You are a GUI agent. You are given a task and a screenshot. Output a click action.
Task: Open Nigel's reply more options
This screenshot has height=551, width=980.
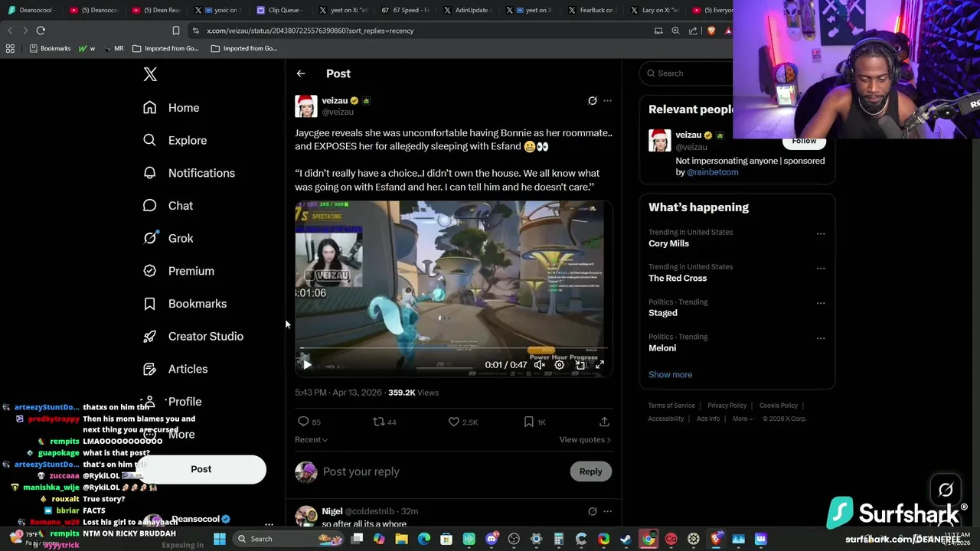[607, 511]
